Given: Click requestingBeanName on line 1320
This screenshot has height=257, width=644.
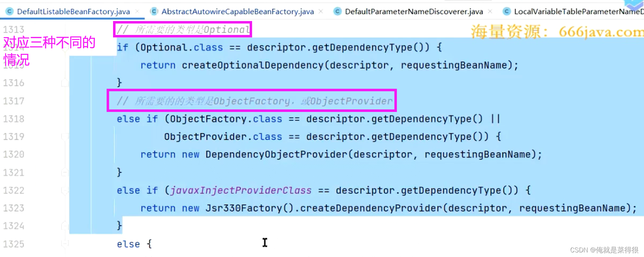Looking at the screenshot, I should (477, 154).
